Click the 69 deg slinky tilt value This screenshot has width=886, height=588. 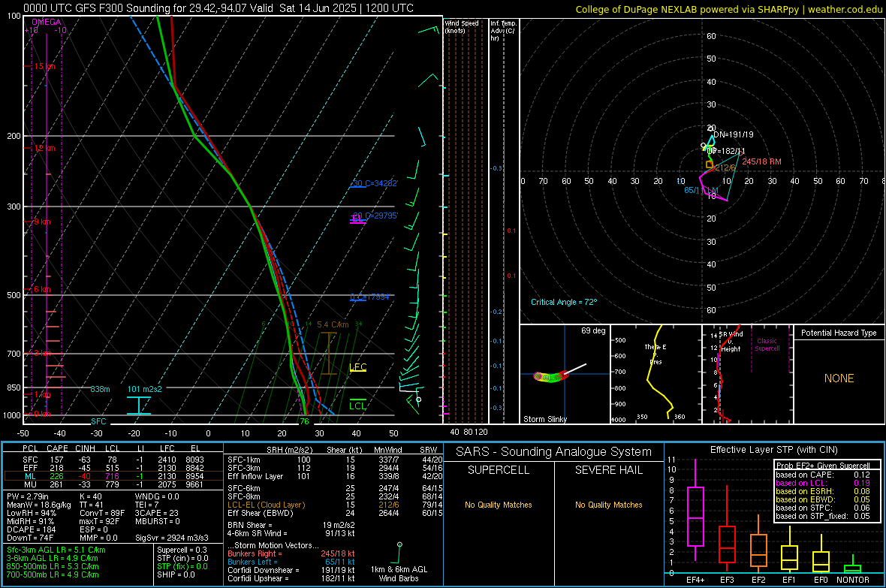point(593,330)
